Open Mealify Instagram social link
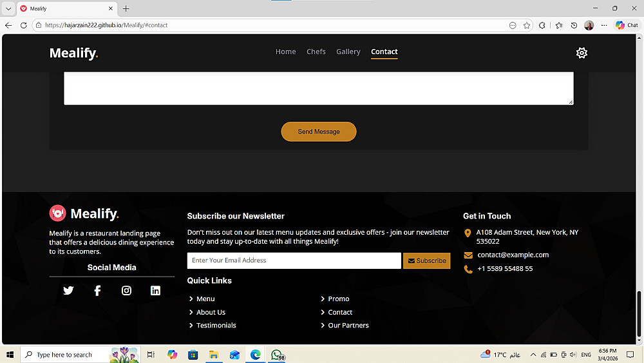The image size is (644, 363). tap(126, 291)
